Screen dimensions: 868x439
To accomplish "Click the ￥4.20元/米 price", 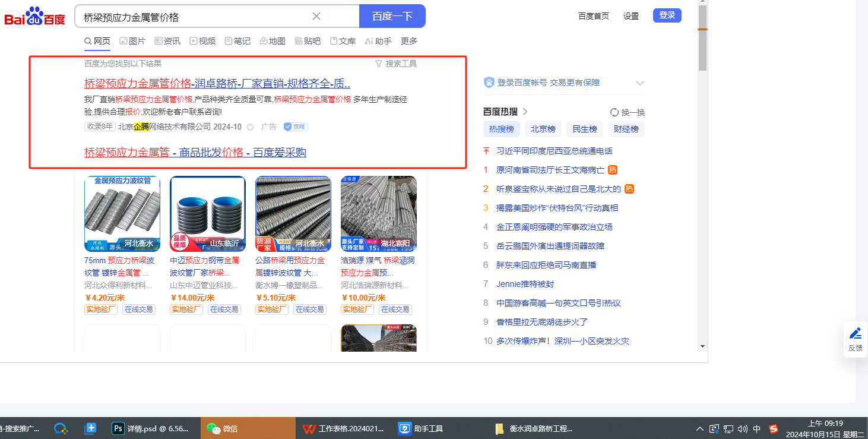I will (104, 298).
